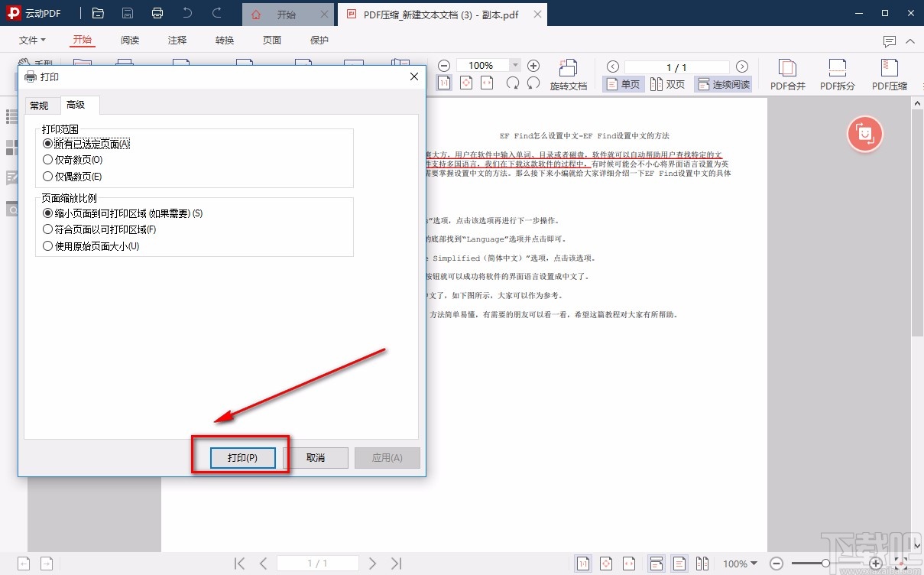Open the 文件 file menu dropdown
Viewport: 924px width, 575px height.
click(x=32, y=41)
